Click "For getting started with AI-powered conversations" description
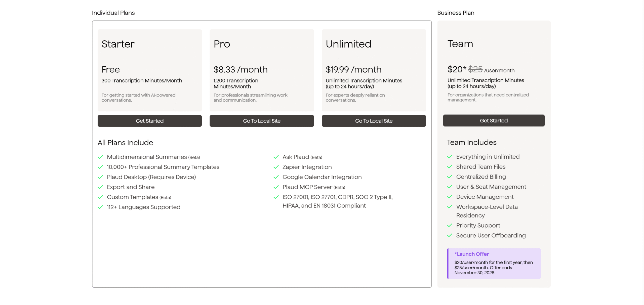Viewport: 644px width, 305px height. click(138, 98)
